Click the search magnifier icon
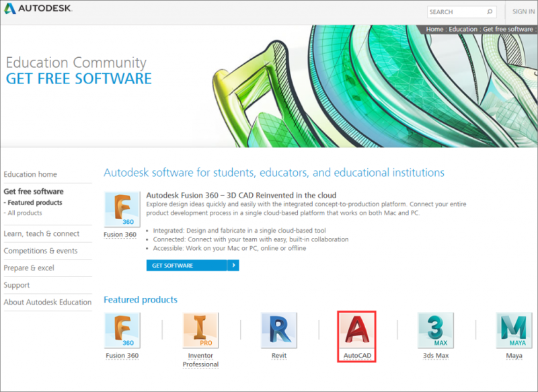Image resolution: width=538 pixels, height=392 pixels. click(490, 11)
